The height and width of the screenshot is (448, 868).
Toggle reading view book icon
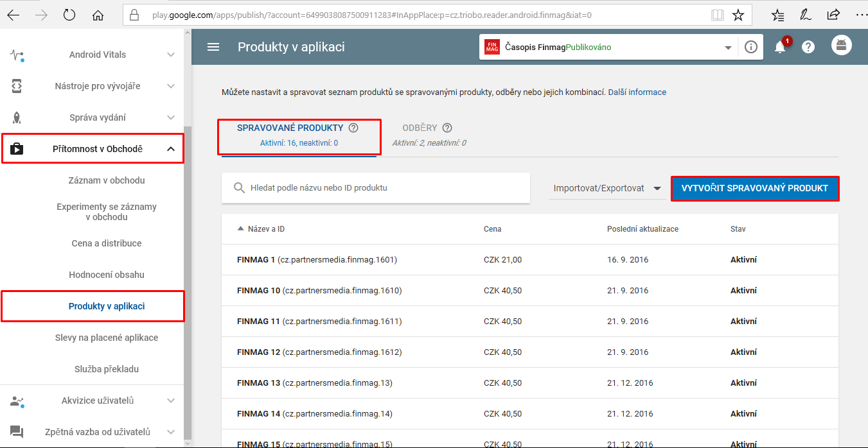(x=718, y=15)
